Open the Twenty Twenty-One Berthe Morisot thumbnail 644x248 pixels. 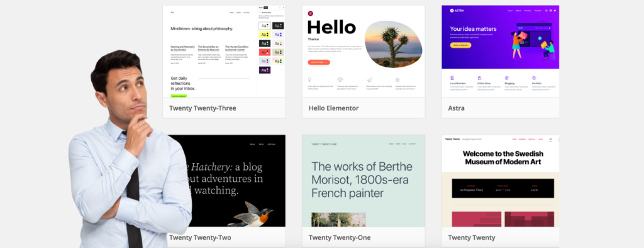[364, 181]
